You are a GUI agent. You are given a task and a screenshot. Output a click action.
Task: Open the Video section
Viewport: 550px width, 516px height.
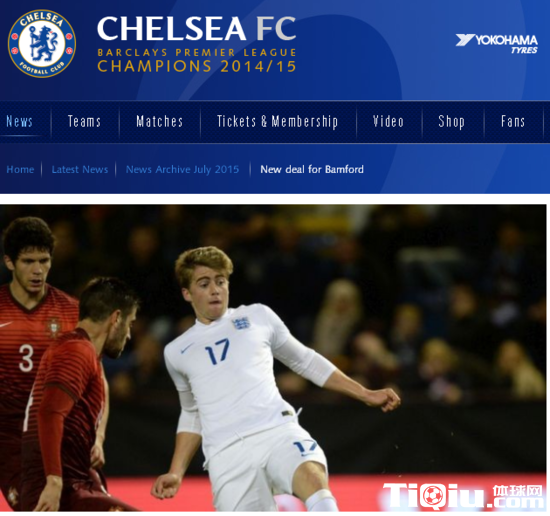pyautogui.click(x=388, y=121)
